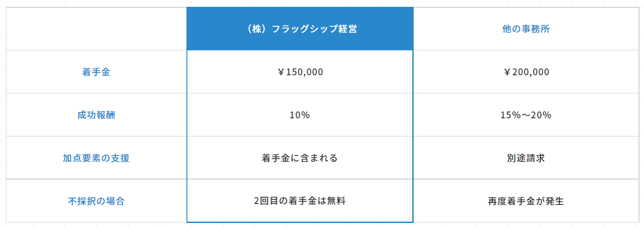Click the ￥200,000 price cell
Screen dimensions: 644x228
pyautogui.click(x=526, y=72)
